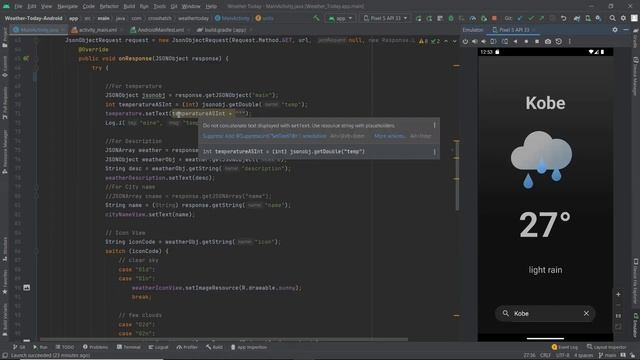Click emulator Home circle button

coord(526,42)
